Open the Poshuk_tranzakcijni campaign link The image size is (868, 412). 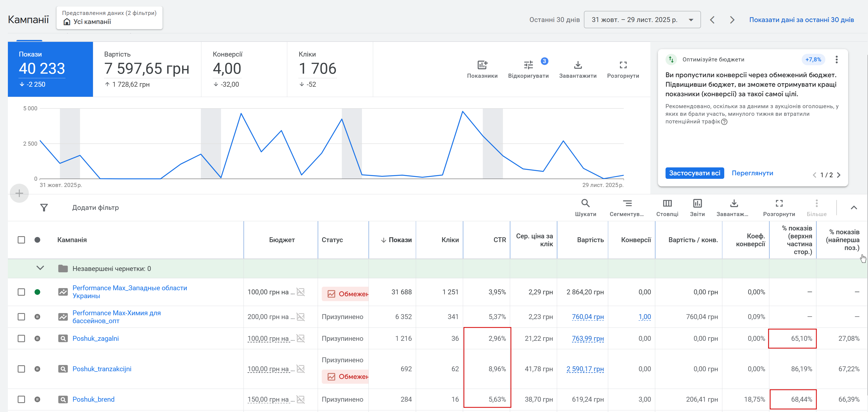click(x=102, y=369)
